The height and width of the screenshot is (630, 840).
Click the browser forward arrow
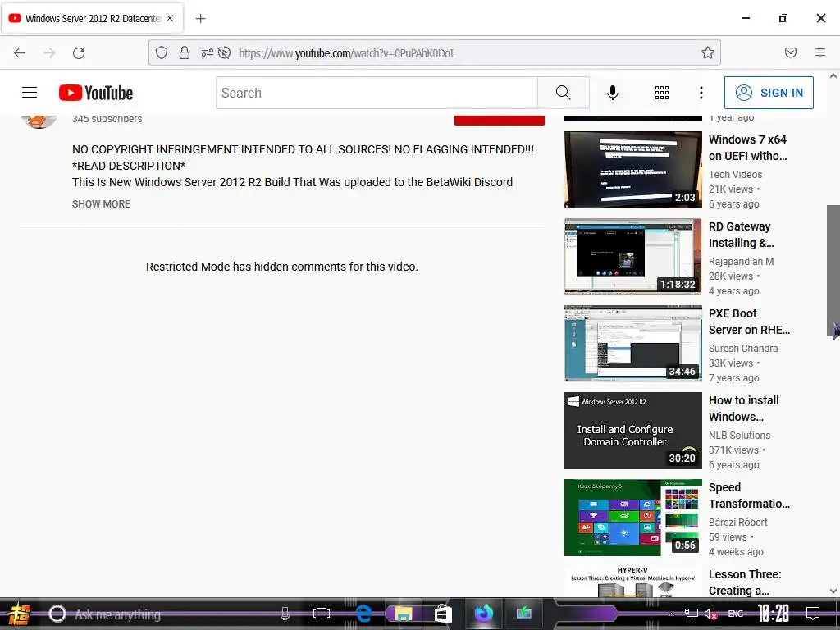(49, 52)
